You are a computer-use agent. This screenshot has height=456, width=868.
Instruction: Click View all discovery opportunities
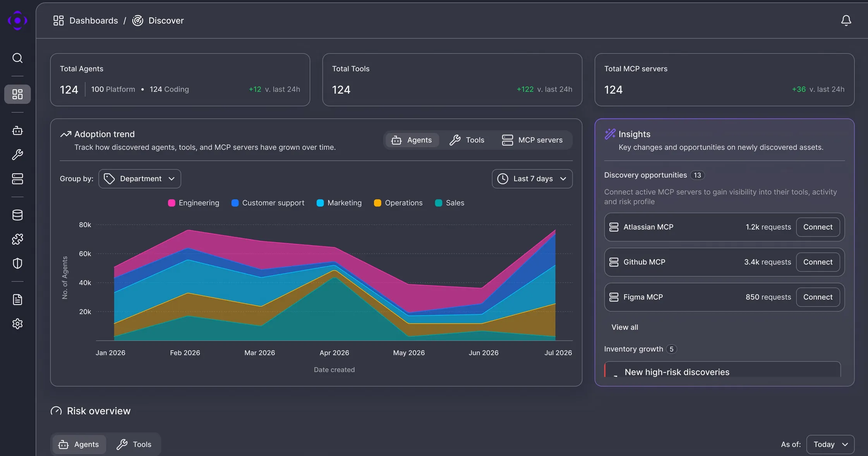pyautogui.click(x=624, y=327)
